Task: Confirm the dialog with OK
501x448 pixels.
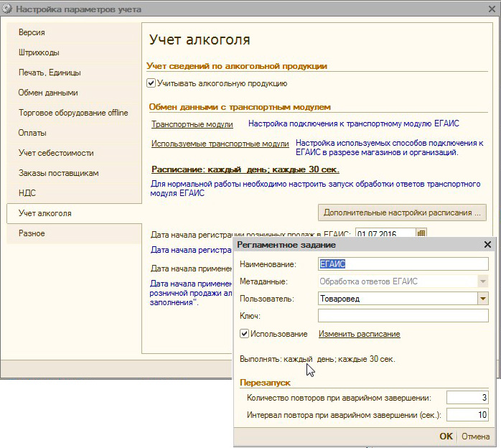Action: tap(446, 437)
